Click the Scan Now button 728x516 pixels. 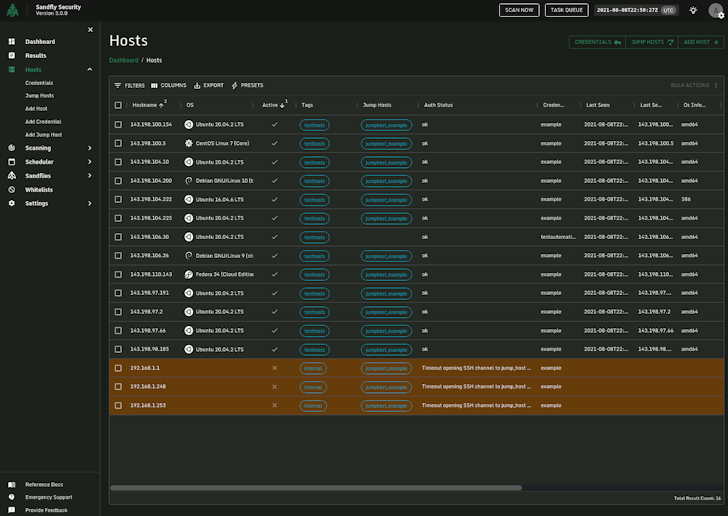(x=519, y=10)
